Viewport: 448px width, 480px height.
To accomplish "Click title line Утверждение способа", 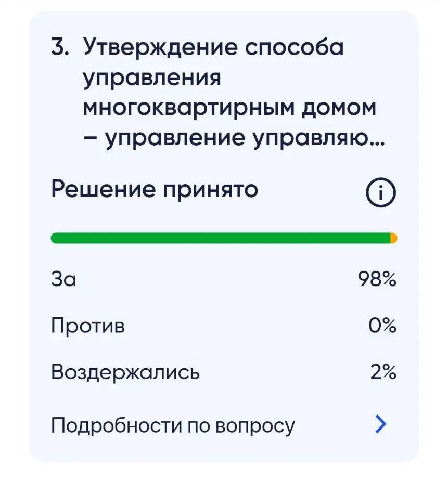I will [x=213, y=46].
